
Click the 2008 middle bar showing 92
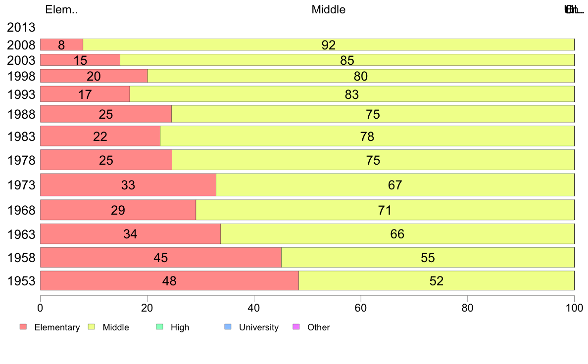(329, 45)
